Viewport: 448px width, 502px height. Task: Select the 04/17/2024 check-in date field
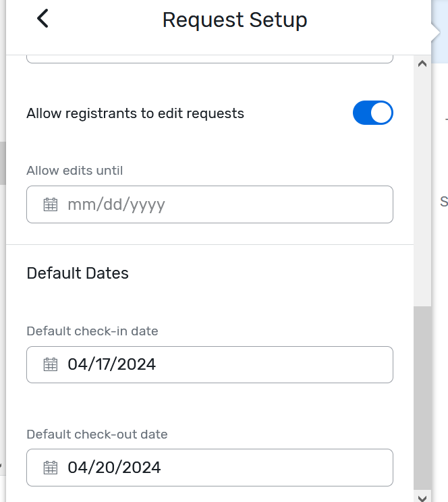210,364
